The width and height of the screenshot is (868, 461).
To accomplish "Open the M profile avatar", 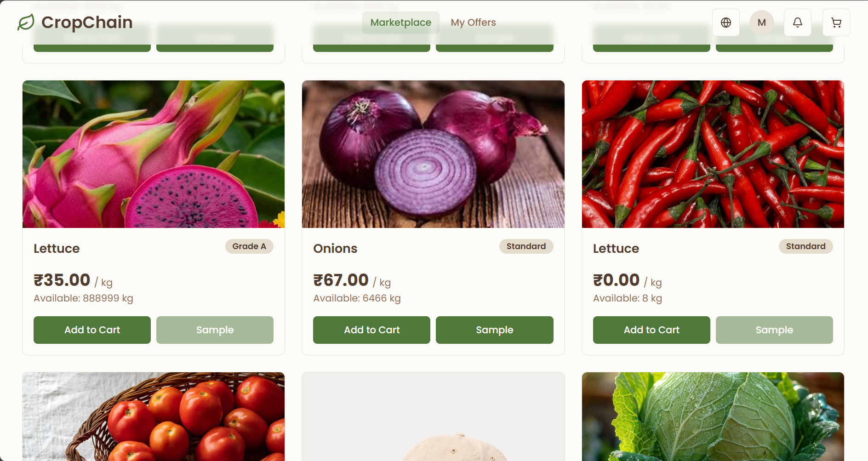I will 762,23.
